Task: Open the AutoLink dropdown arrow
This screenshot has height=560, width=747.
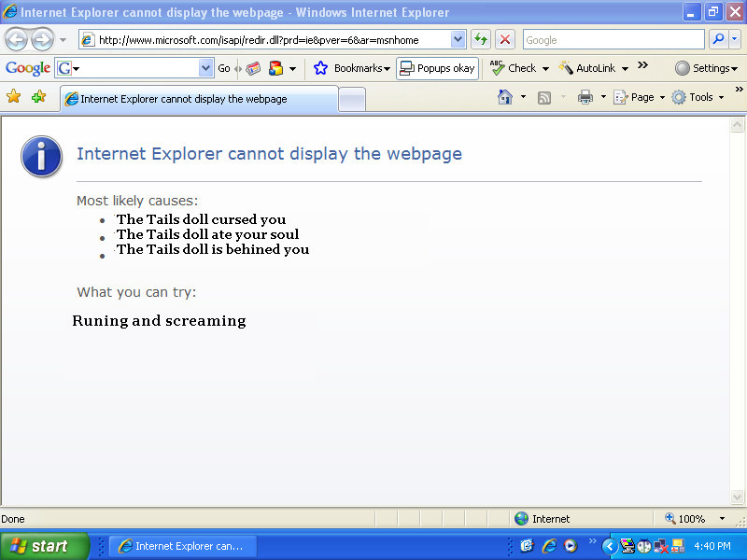Action: pyautogui.click(x=625, y=68)
